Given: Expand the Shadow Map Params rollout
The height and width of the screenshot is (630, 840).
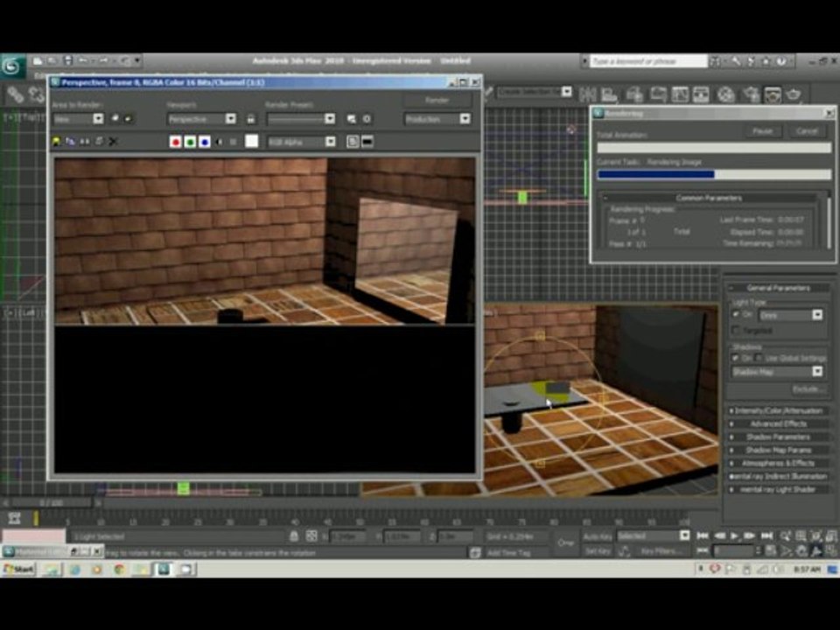Looking at the screenshot, I should pyautogui.click(x=778, y=450).
